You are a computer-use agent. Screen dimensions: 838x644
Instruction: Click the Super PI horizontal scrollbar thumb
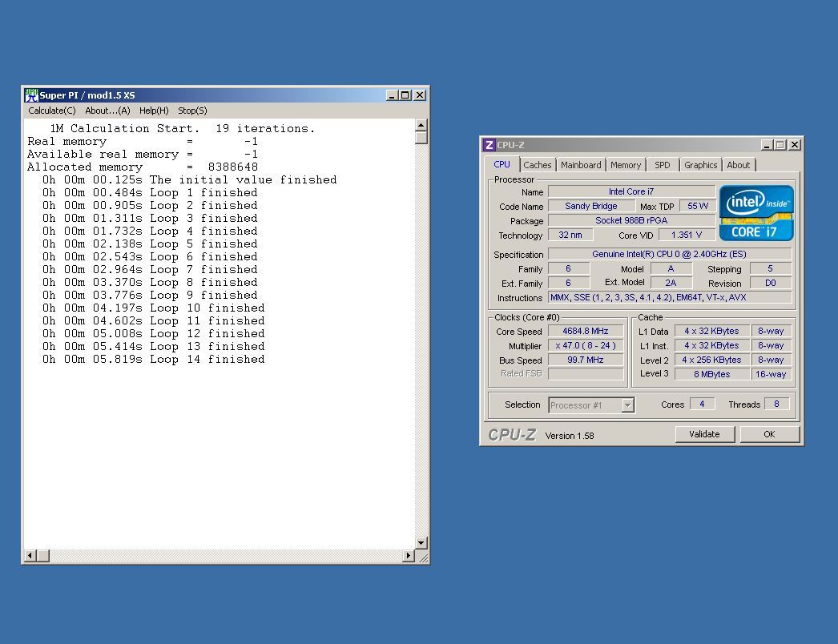(43, 556)
